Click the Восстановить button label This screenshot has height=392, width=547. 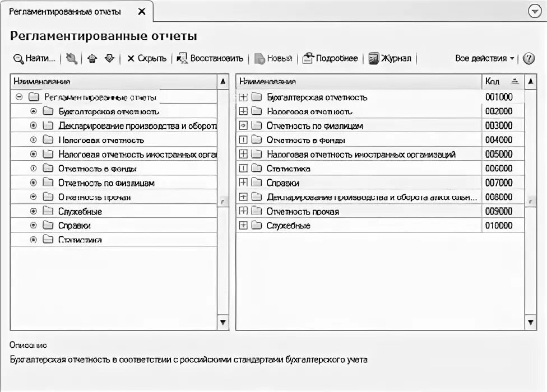217,58
